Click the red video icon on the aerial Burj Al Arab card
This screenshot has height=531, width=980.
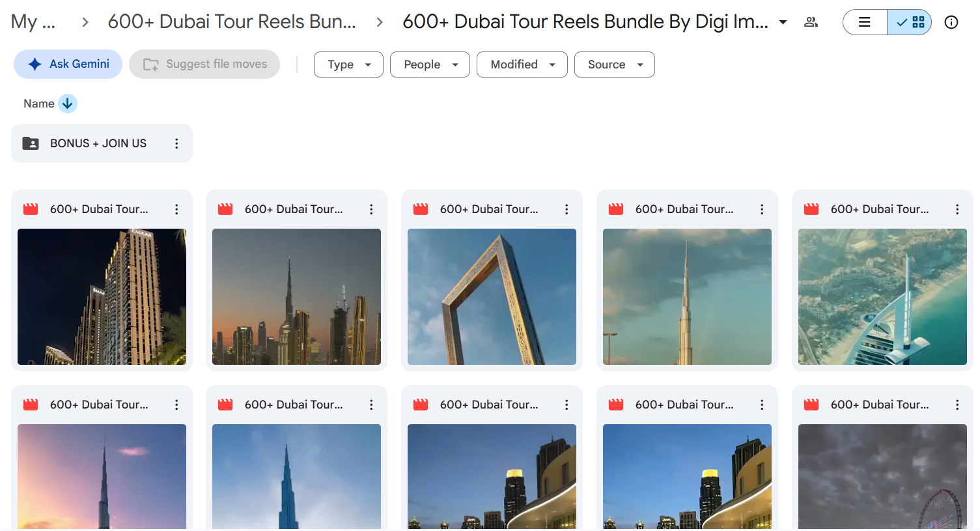coord(811,209)
